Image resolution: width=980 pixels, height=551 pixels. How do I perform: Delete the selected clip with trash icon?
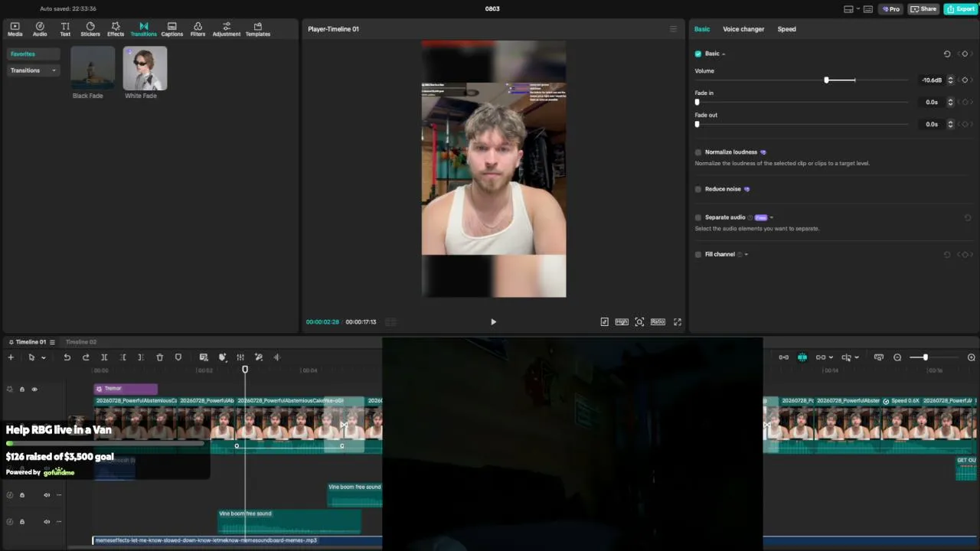(x=160, y=357)
